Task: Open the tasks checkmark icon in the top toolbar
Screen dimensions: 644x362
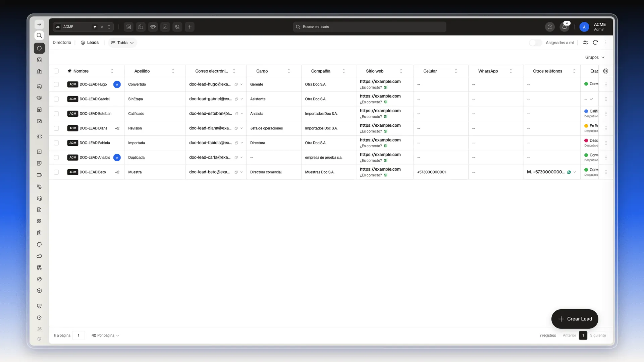Action: 165,27
